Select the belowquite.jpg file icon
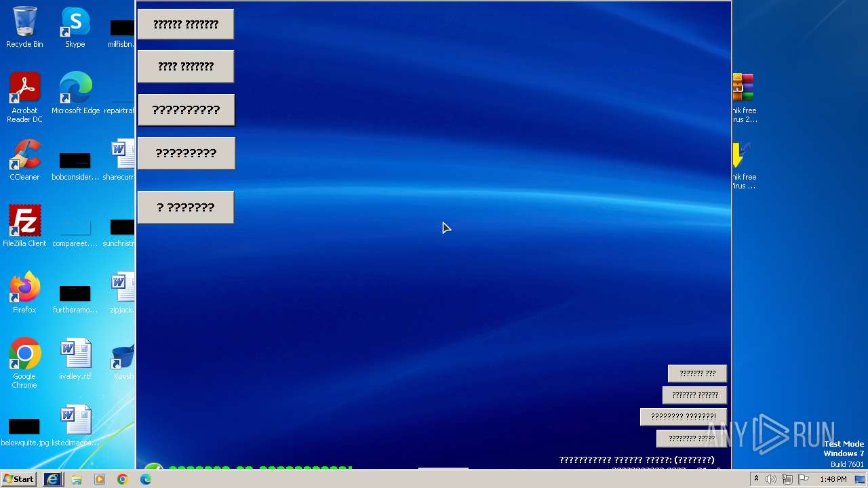The image size is (868, 488). pyautogui.click(x=24, y=431)
